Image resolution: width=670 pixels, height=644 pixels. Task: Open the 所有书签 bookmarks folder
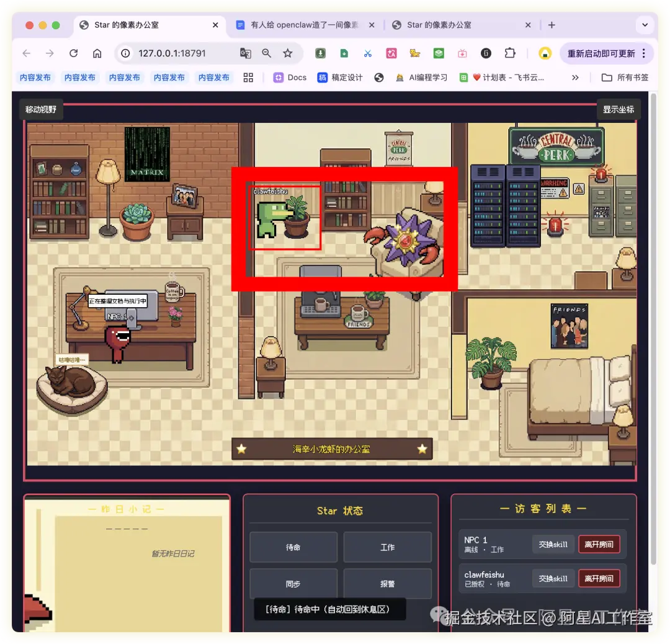tap(625, 78)
